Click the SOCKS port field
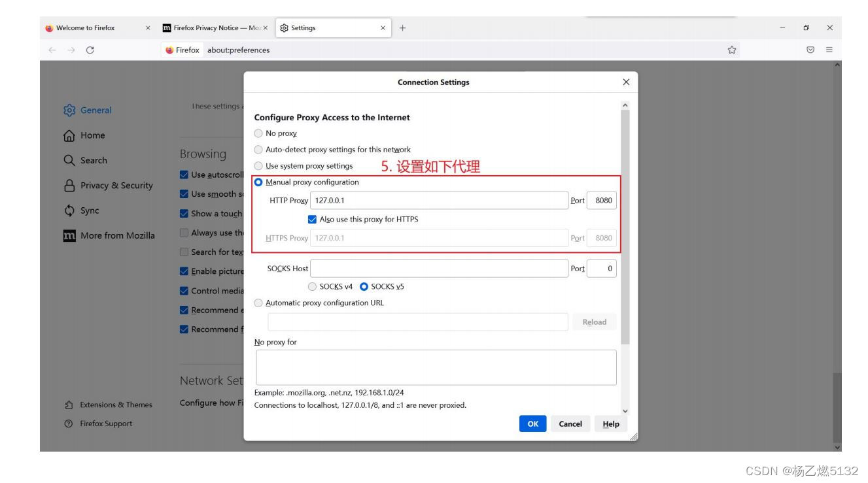Screen dimensions: 868x483 click(602, 269)
